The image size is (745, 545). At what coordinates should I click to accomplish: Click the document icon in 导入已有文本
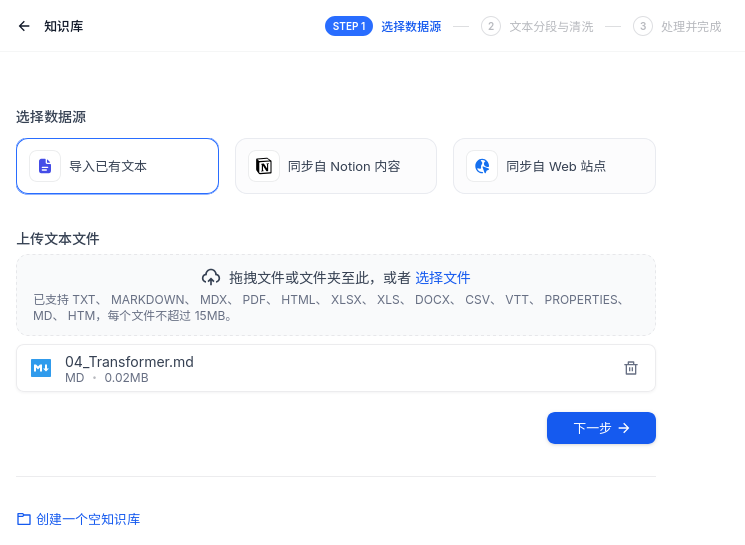tap(45, 166)
